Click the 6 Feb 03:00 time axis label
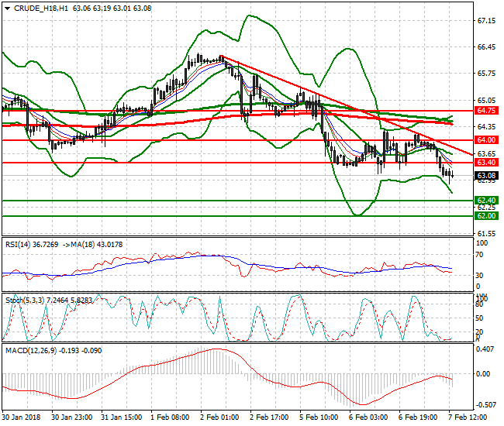 coord(368,417)
